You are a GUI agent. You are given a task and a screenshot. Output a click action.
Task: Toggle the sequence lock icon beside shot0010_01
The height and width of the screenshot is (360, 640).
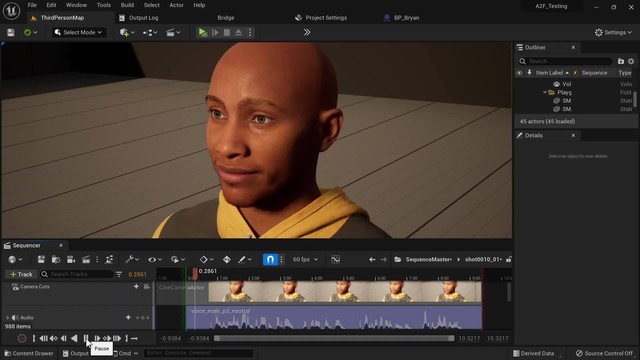pos(509,259)
